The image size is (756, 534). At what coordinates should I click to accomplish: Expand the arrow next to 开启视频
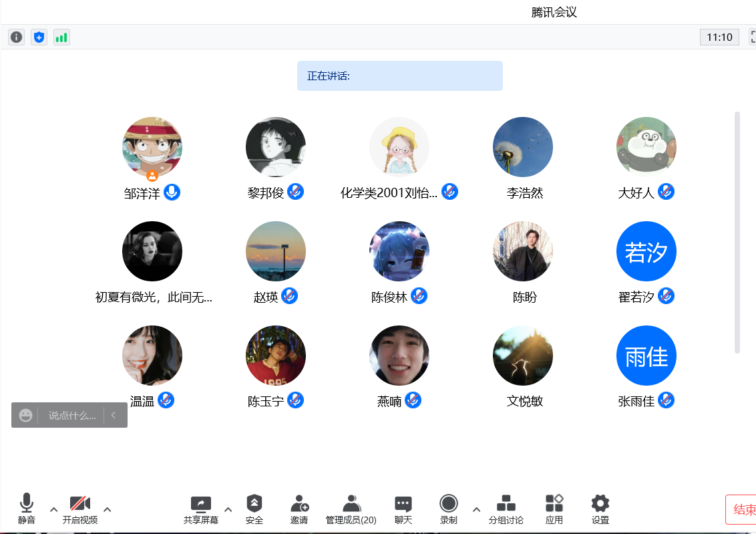pyautogui.click(x=107, y=509)
